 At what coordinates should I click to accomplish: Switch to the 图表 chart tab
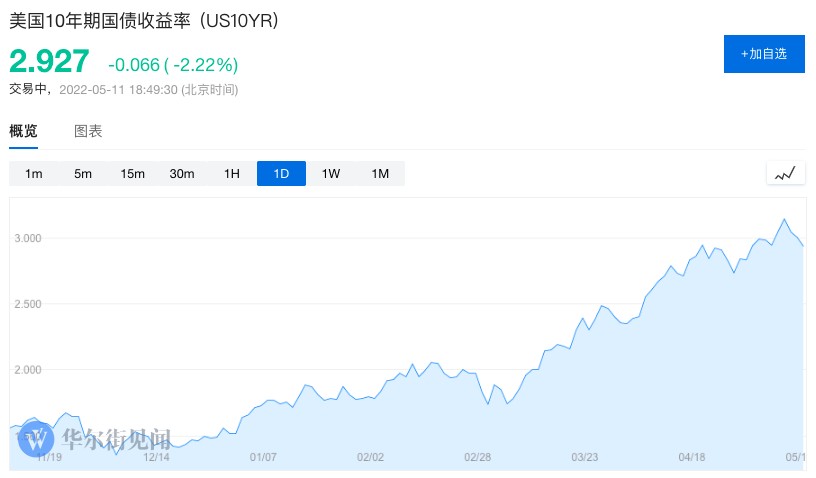click(x=88, y=131)
